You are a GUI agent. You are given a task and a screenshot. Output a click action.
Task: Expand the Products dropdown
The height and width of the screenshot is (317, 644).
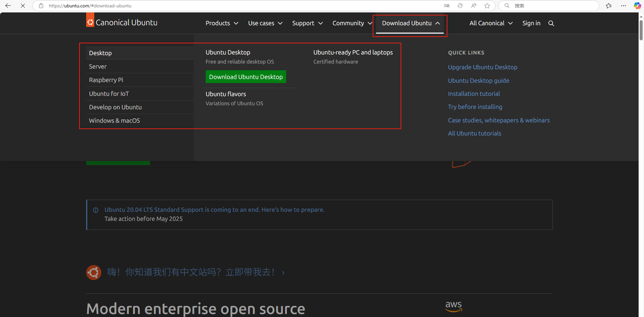[222, 23]
